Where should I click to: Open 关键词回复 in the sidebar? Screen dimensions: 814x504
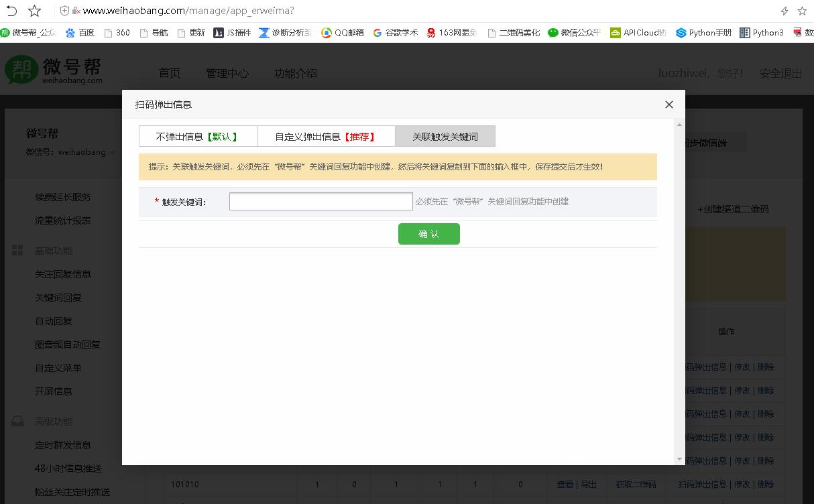(58, 298)
